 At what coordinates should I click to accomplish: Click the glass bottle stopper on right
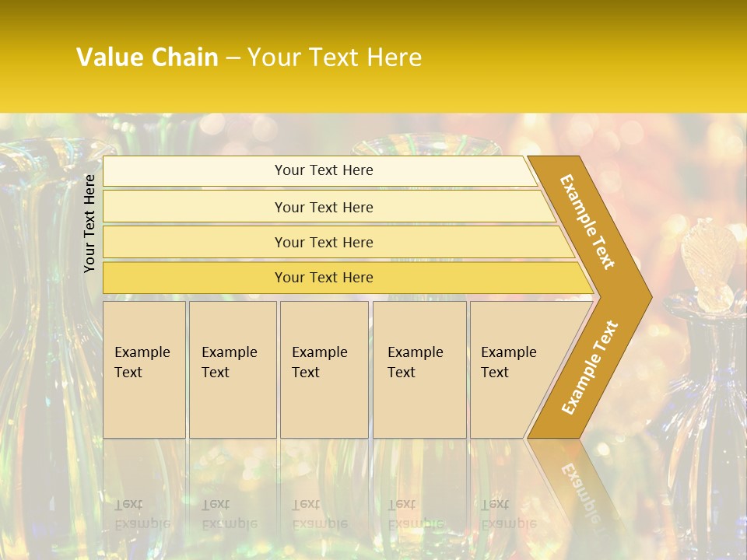(x=709, y=264)
